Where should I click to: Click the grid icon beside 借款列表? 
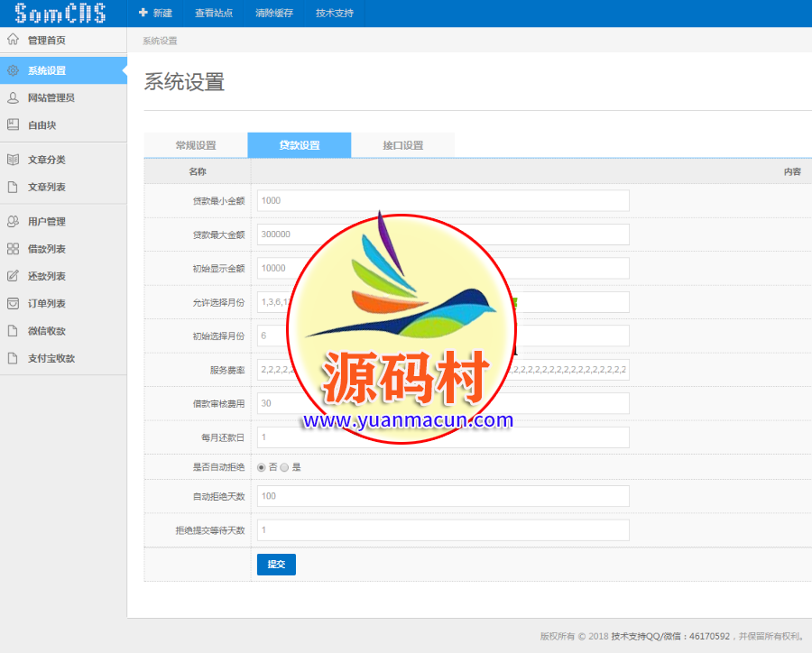[13, 249]
